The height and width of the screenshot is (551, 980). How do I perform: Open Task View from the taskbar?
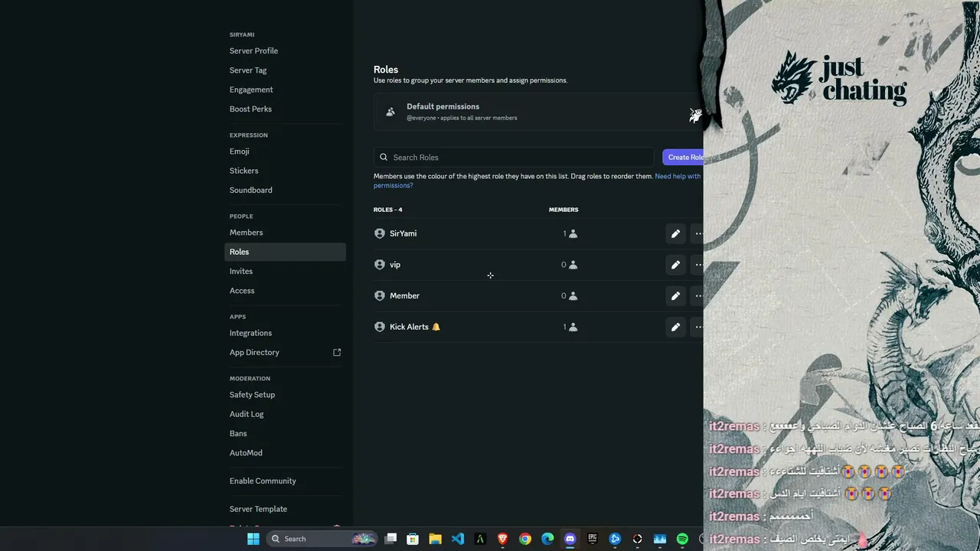tap(390, 539)
